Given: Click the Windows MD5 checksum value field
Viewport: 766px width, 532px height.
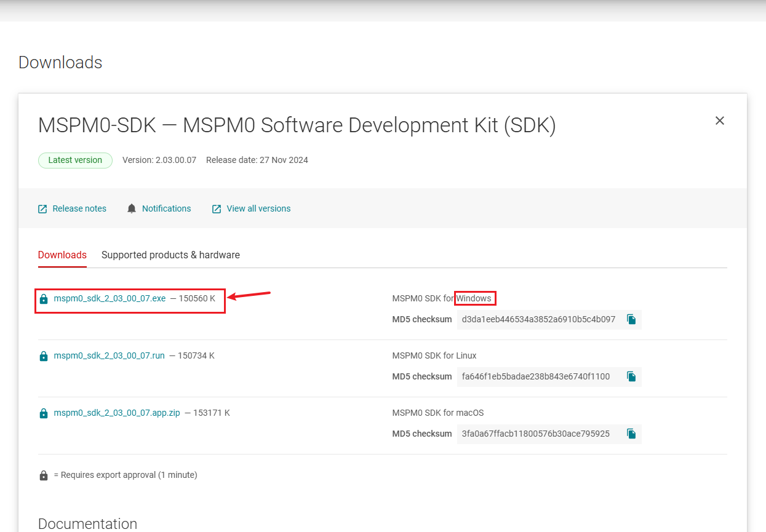Looking at the screenshot, I should pos(539,319).
